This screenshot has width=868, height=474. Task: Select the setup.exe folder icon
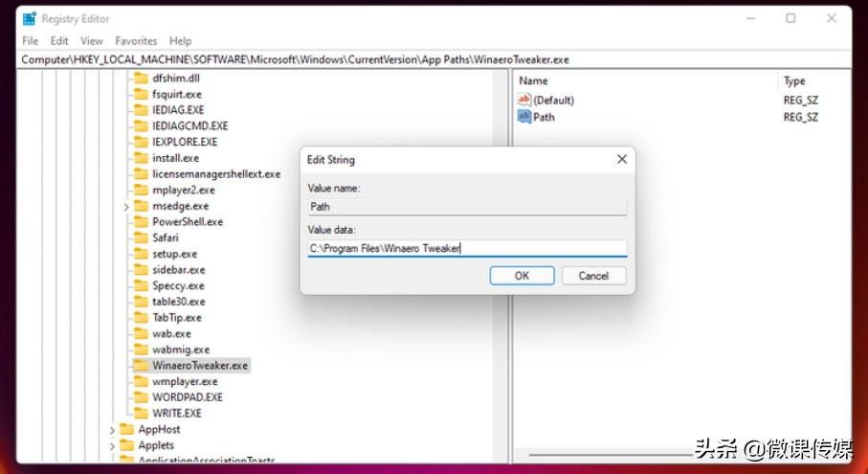142,254
